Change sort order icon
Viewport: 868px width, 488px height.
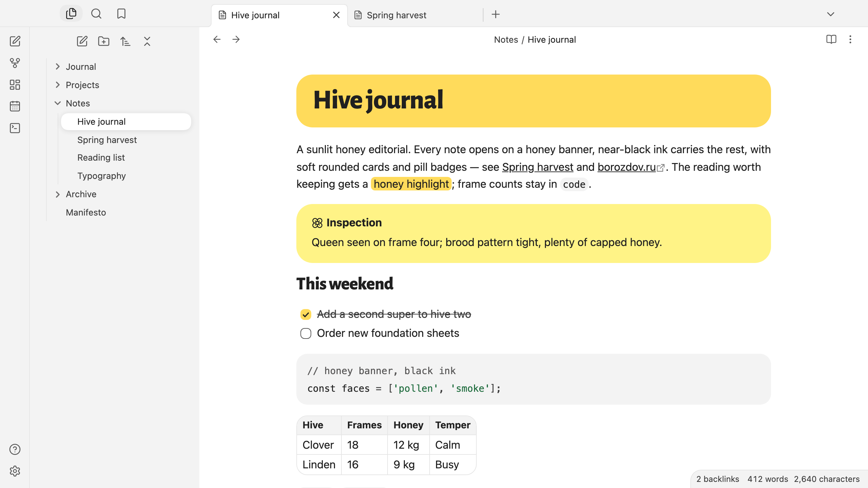125,41
